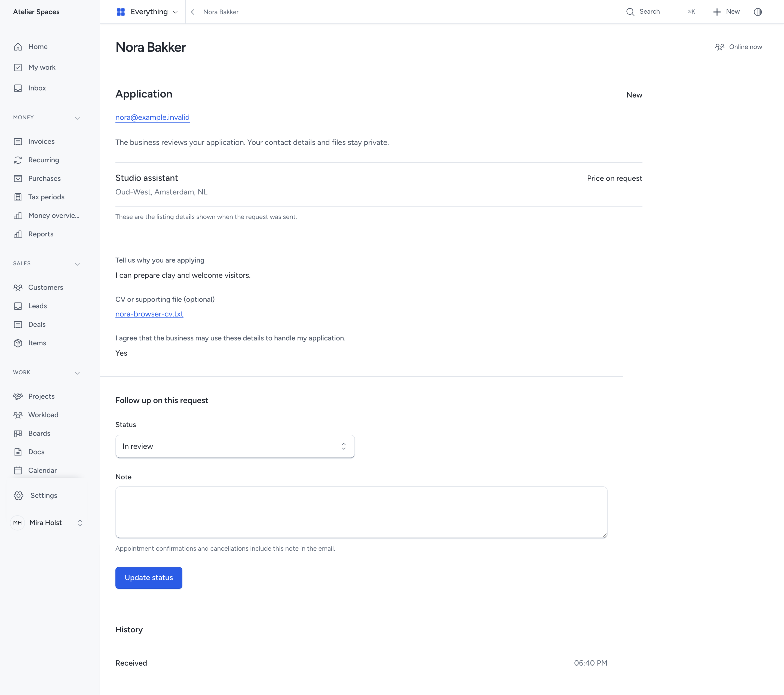Click the Reports chart icon
The image size is (784, 695).
(x=18, y=234)
